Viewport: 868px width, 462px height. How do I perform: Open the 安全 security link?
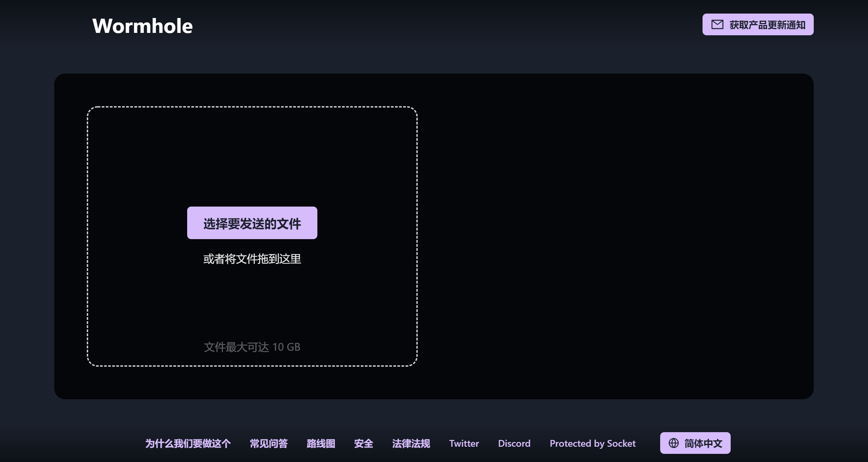click(x=363, y=443)
